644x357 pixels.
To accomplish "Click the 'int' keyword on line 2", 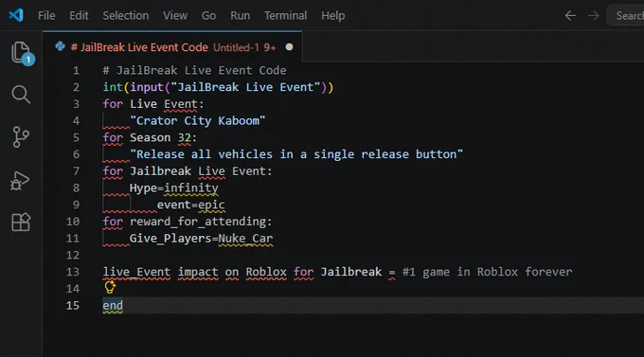I will [113, 87].
